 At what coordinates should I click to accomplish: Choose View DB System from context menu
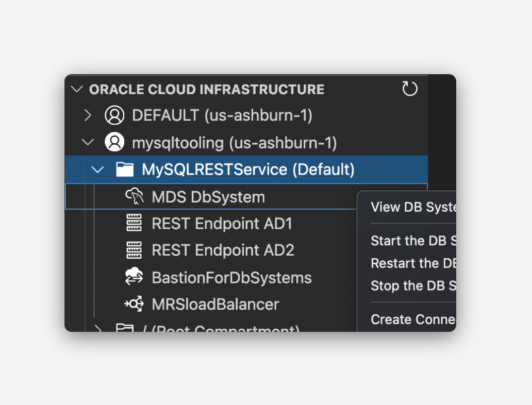tap(413, 207)
